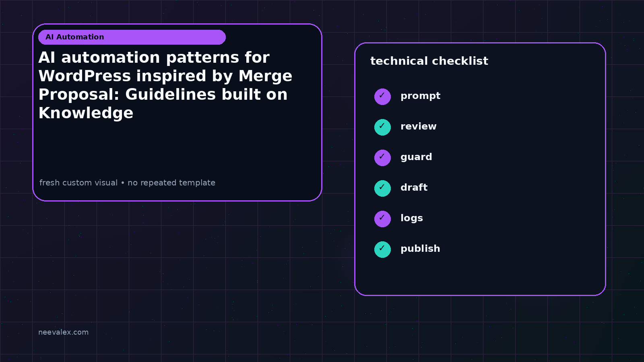Select the 'logs' checklist label
The width and height of the screenshot is (644, 362).
(x=411, y=218)
